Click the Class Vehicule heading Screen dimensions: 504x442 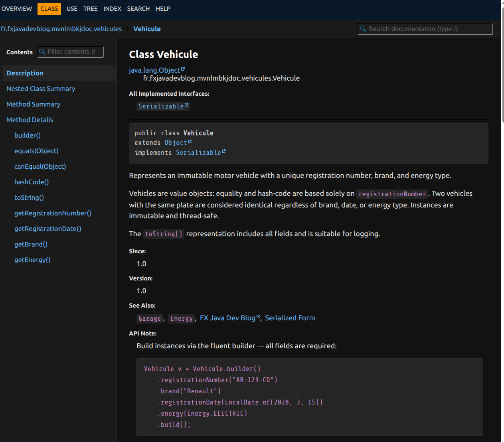pyautogui.click(x=164, y=54)
